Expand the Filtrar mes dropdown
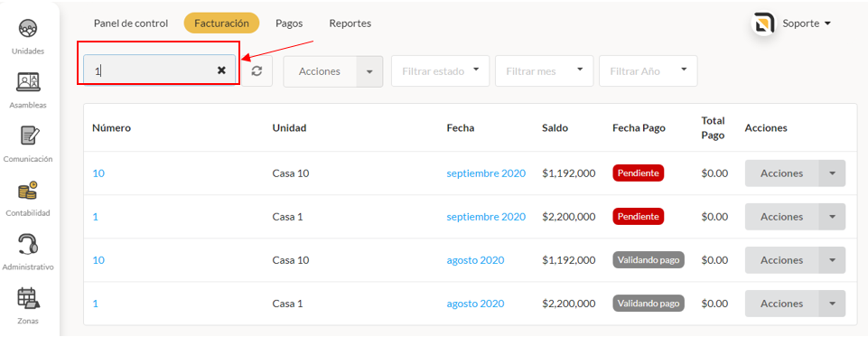Viewport: 868px width, 337px height. [544, 70]
